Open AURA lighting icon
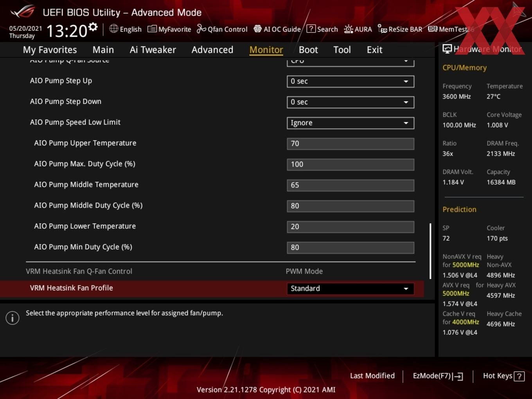Image resolution: width=532 pixels, height=399 pixels. (x=348, y=29)
